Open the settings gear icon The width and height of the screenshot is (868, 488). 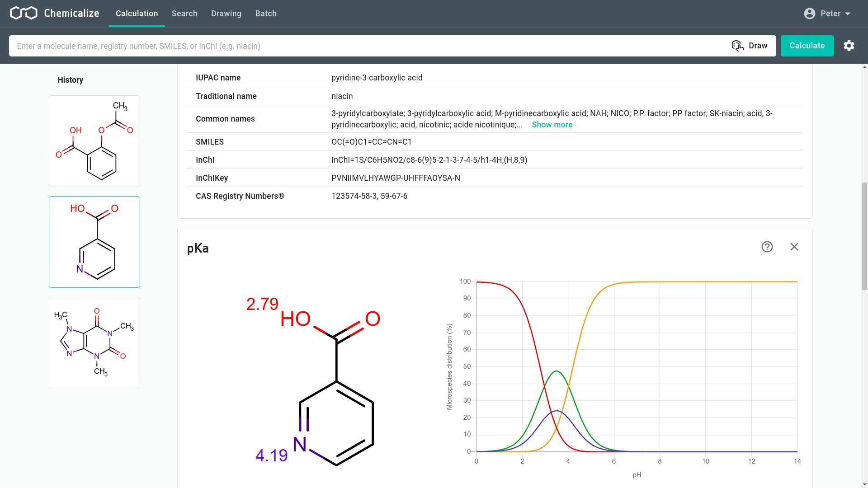tap(849, 46)
